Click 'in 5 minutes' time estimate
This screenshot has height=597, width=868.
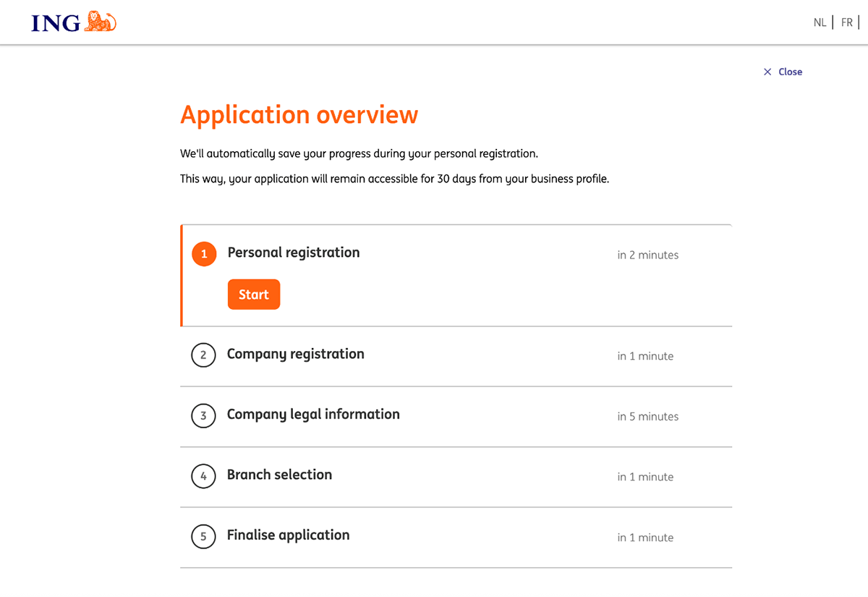[x=647, y=417]
